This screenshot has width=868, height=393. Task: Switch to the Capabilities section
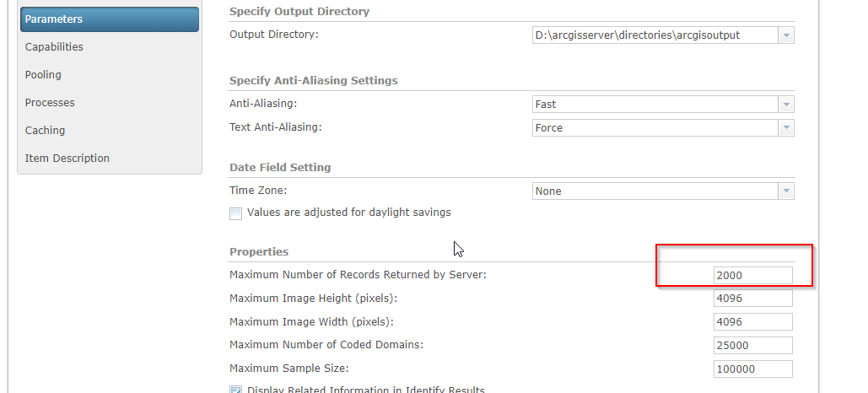click(54, 47)
